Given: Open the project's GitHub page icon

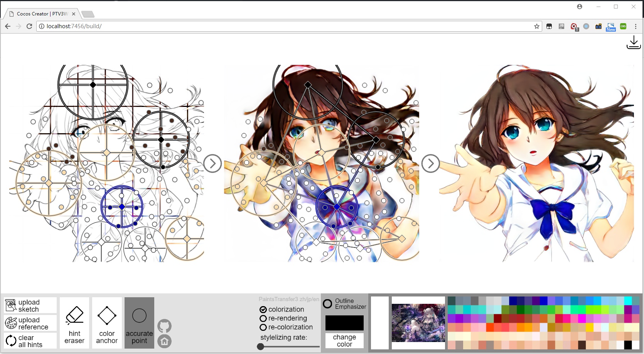Looking at the screenshot, I should click(x=165, y=325).
